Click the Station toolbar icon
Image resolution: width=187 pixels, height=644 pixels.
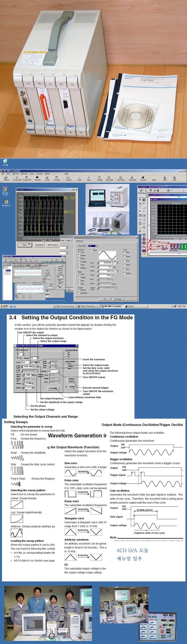[6, 178]
